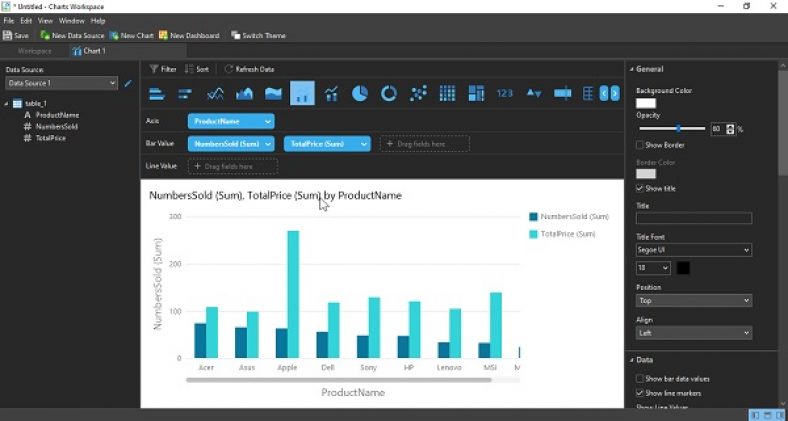This screenshot has width=788, height=421.
Task: Select the number card '123' chart icon
Action: (x=504, y=93)
